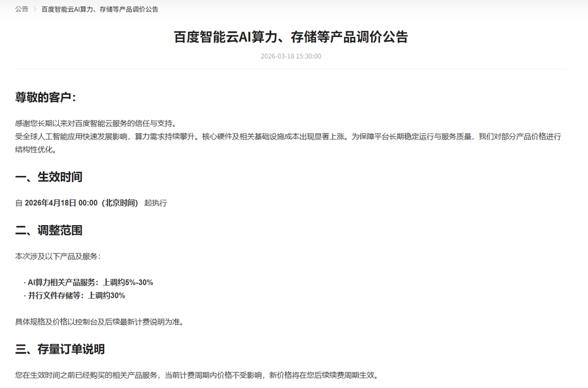
Task: Click the bullet AI算力相关产品服务:上调约5%-30%
Action: (89, 283)
